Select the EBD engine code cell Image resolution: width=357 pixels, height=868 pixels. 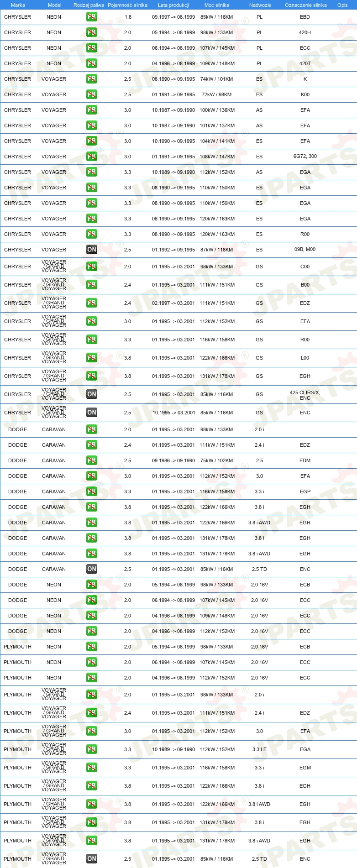[x=305, y=17]
